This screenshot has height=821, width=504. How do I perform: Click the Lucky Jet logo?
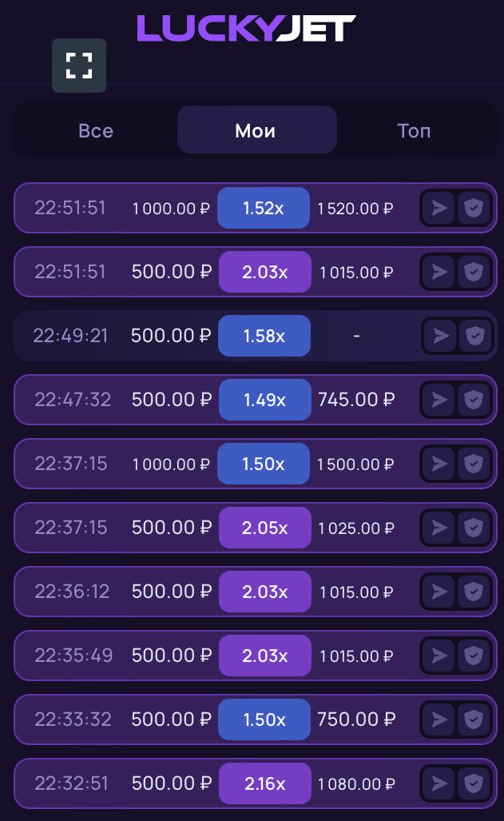point(246,28)
